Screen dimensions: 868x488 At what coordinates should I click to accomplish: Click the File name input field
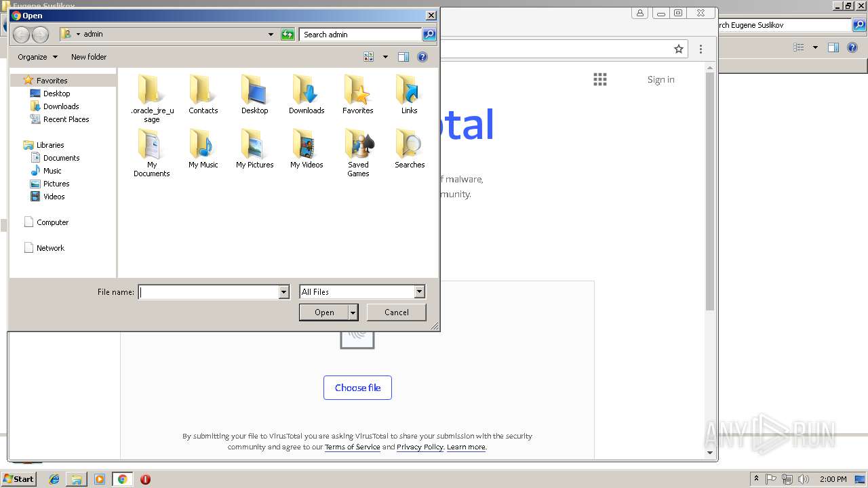[208, 292]
